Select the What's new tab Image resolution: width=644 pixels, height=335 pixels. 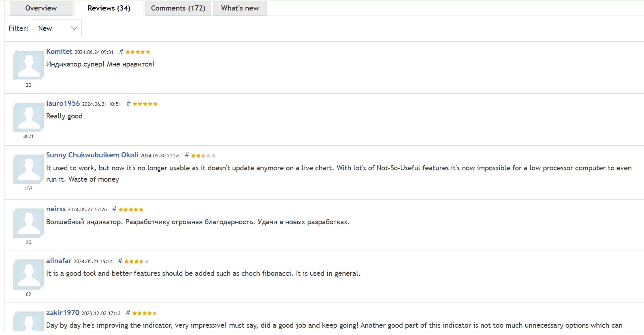[240, 8]
